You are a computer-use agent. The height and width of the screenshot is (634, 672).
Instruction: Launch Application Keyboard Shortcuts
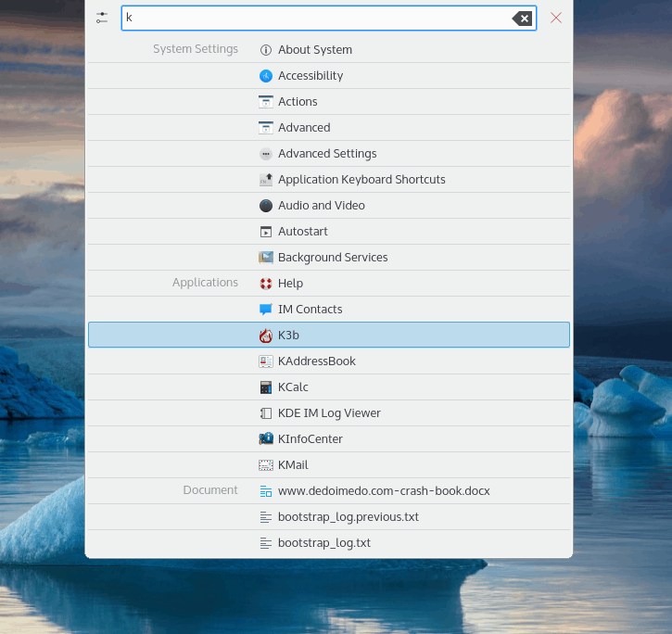coord(329,180)
